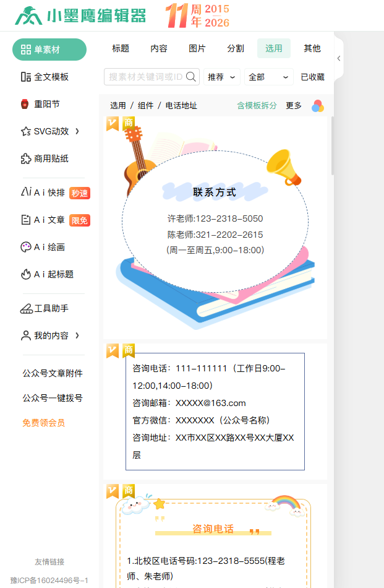Click 免费领会员 link
Viewport: 384px width, 588px height.
click(43, 423)
